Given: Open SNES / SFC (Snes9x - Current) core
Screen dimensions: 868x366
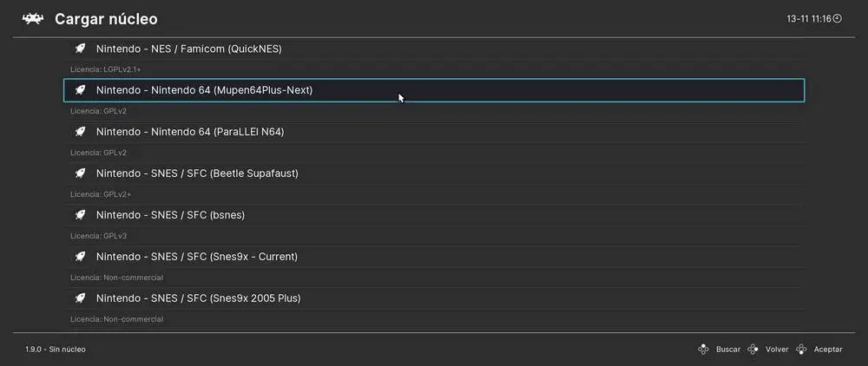Looking at the screenshot, I should (x=197, y=257).
